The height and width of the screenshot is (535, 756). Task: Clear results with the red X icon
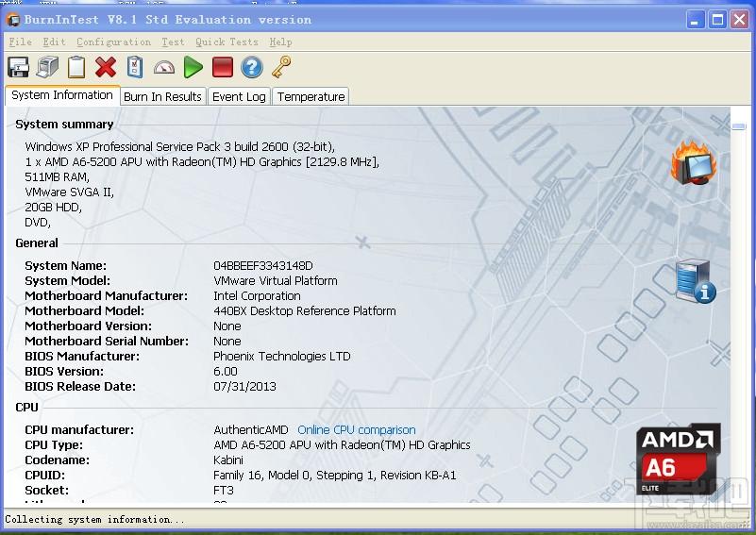106,67
